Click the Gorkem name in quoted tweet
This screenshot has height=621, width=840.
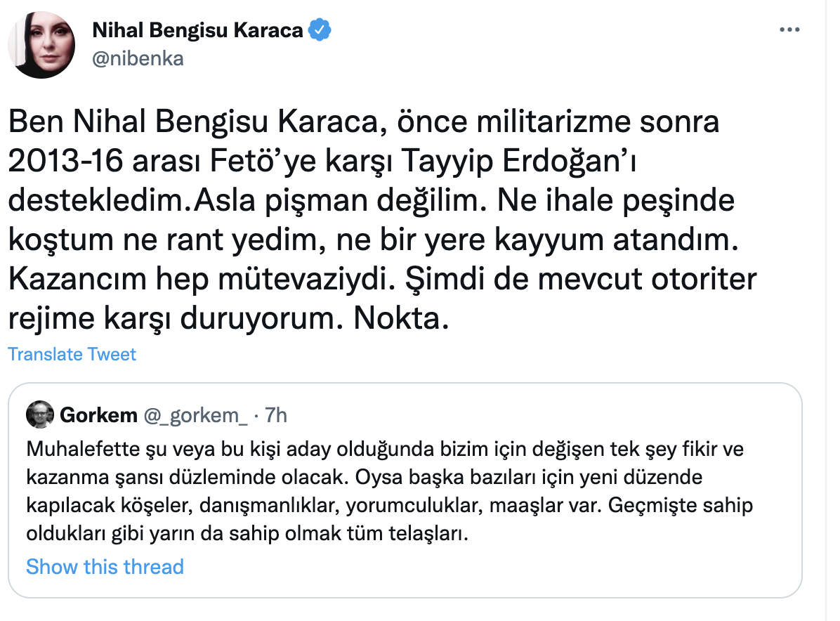coord(99,415)
